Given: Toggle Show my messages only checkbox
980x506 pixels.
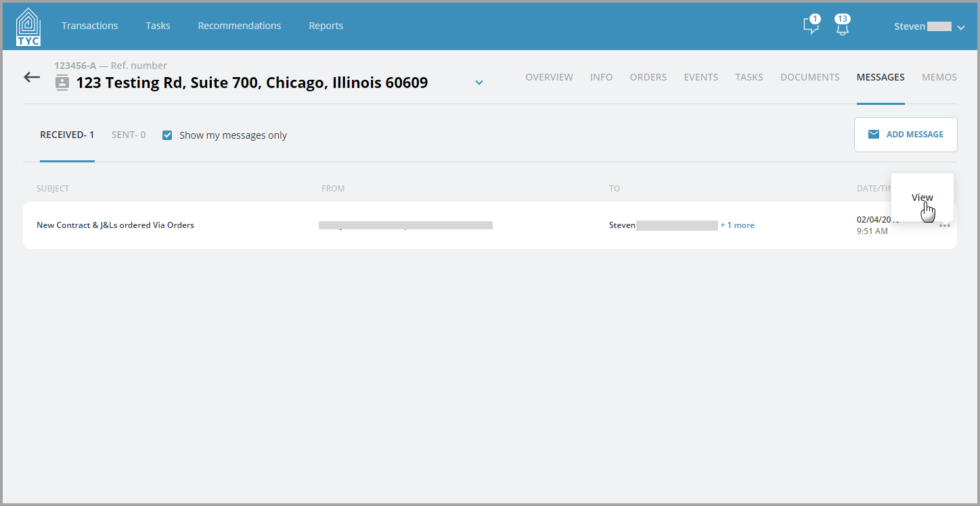Looking at the screenshot, I should (167, 135).
